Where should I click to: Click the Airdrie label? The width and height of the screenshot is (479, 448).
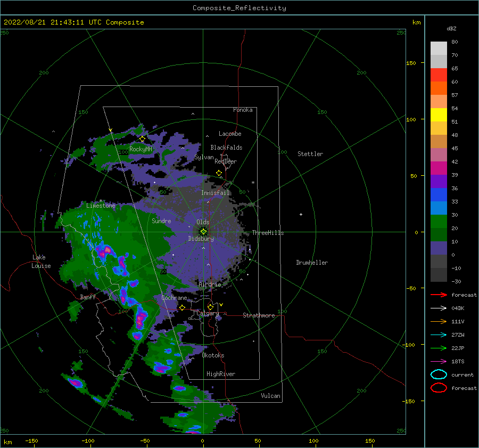(x=210, y=284)
